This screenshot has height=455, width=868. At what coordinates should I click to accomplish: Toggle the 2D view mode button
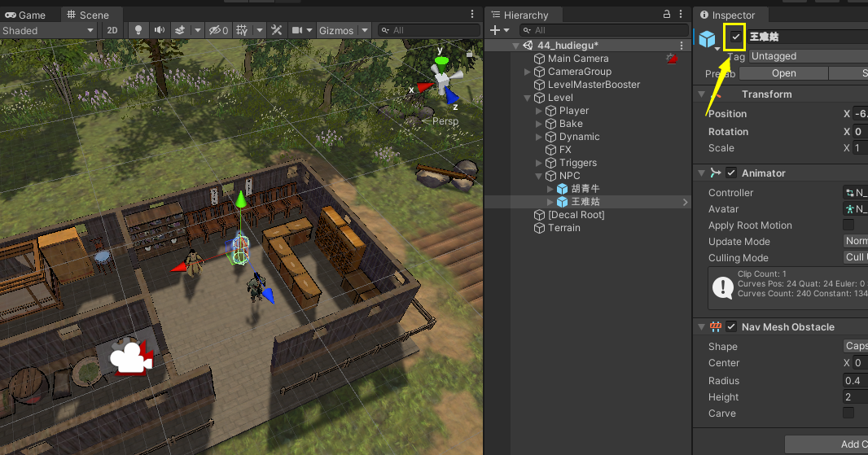[x=112, y=30]
